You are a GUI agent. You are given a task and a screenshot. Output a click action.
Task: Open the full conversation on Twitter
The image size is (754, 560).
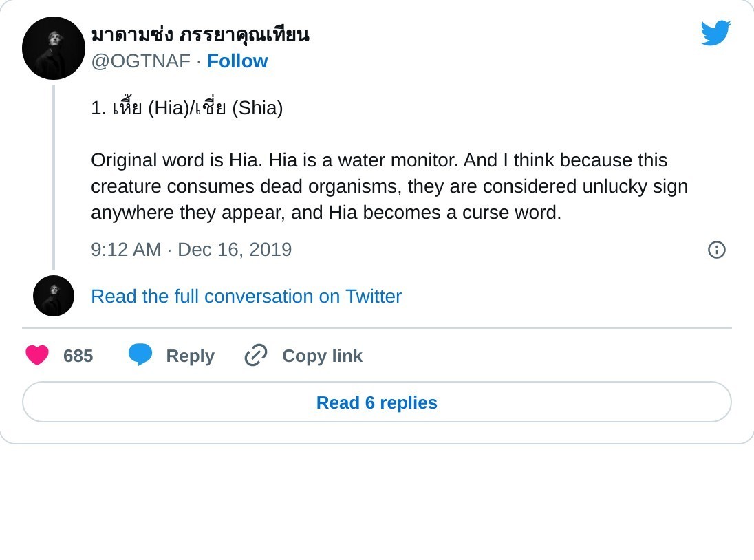pyautogui.click(x=246, y=297)
